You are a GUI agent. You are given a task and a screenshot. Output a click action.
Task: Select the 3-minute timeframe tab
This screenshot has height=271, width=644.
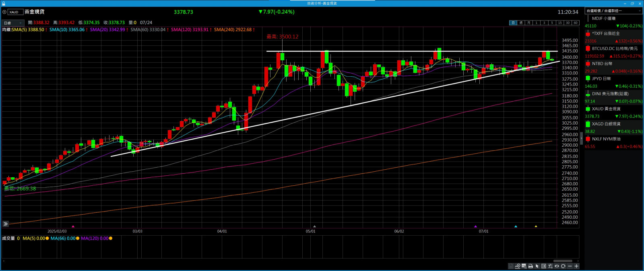click(x=544, y=23)
